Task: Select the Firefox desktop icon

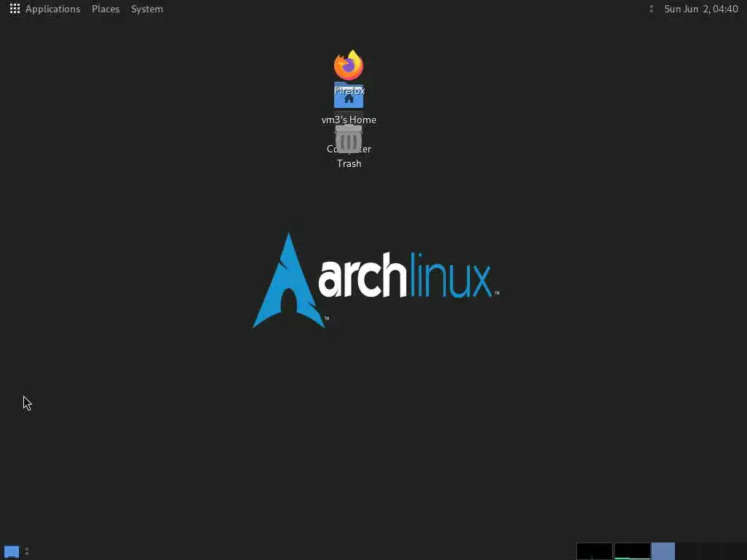Action: point(349,65)
